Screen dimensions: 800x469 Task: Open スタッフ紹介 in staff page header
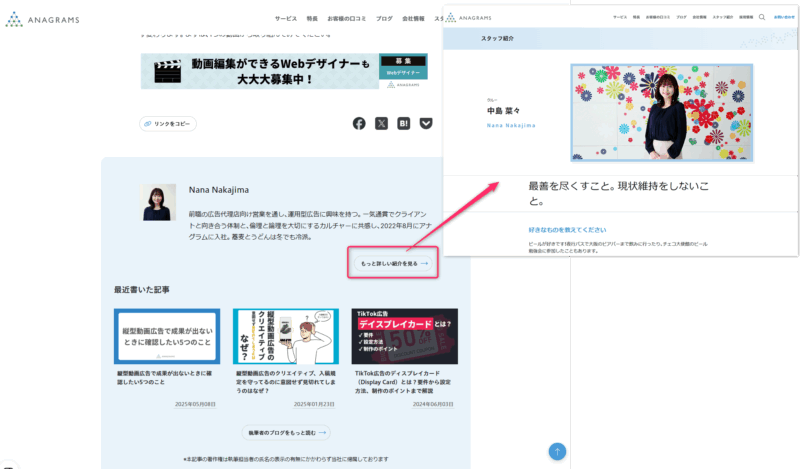(722, 17)
